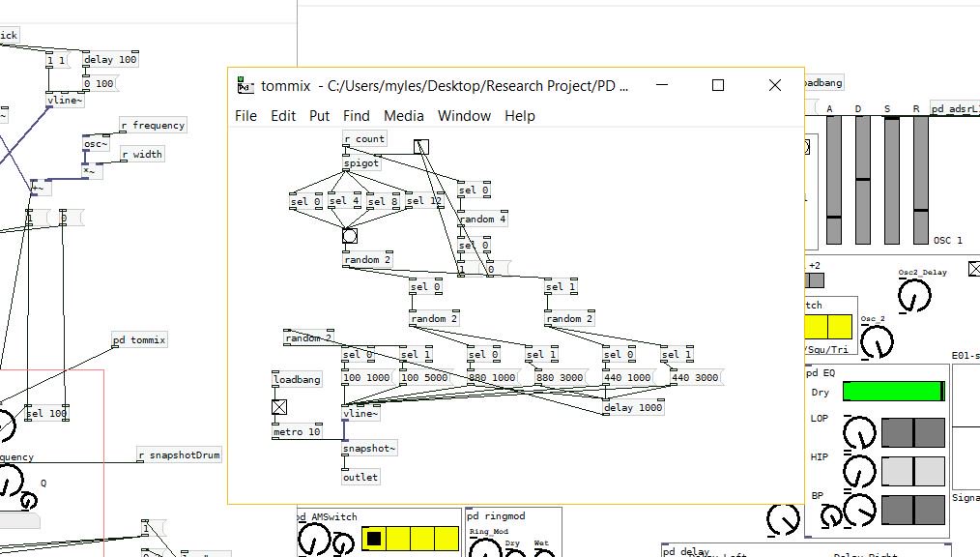Select the 'r width' object
Screen dimensions: 980x557
tap(142, 155)
